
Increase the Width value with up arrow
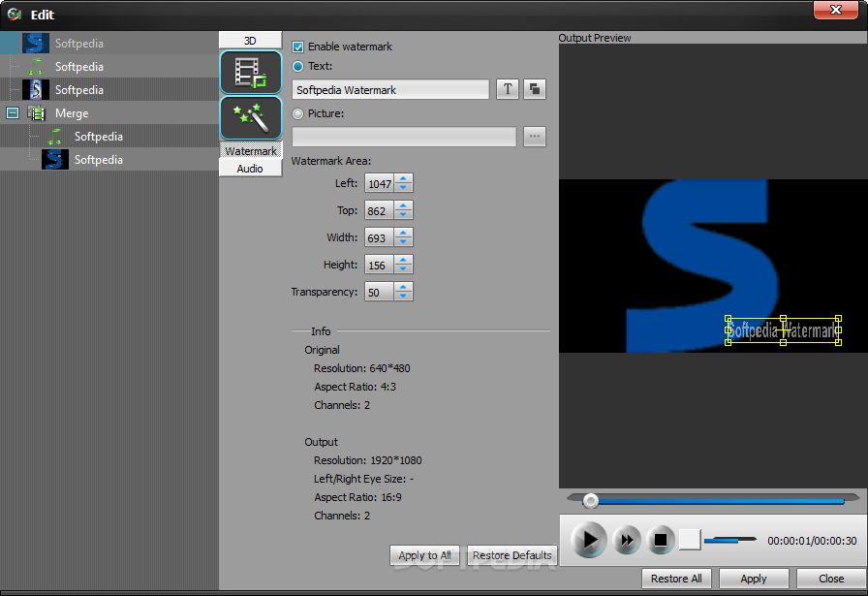pyautogui.click(x=404, y=233)
